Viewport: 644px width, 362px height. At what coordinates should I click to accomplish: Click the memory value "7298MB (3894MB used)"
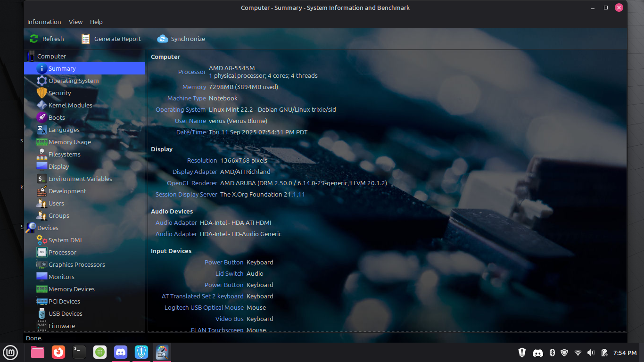coord(243,87)
